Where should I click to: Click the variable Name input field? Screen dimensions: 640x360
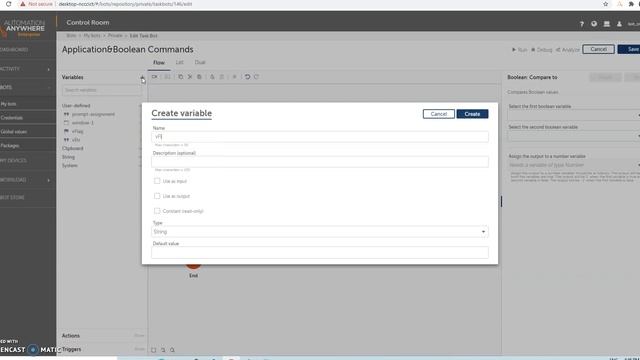pyautogui.click(x=320, y=137)
